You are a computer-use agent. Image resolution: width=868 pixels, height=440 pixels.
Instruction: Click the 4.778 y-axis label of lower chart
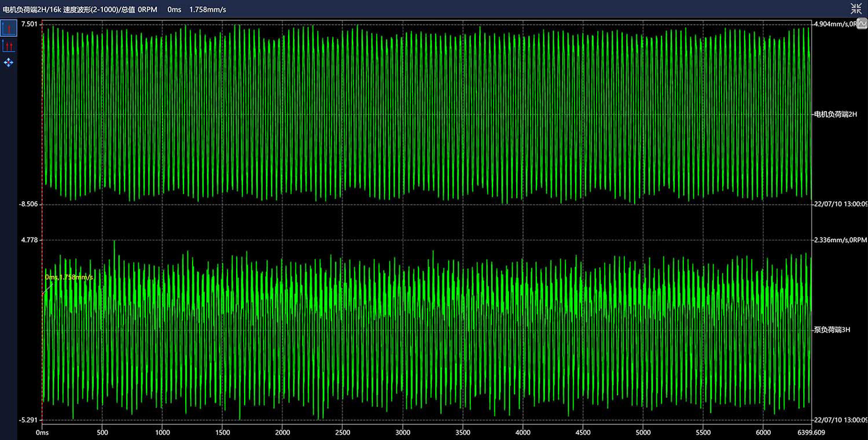point(29,239)
